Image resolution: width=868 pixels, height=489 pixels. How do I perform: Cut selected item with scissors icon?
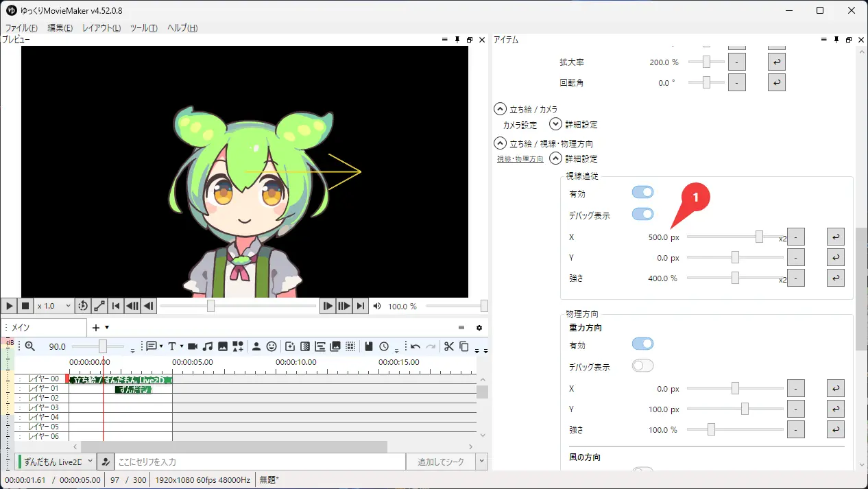(x=449, y=346)
